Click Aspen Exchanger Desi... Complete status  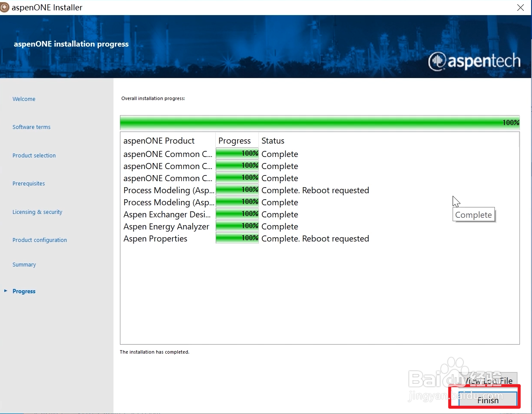(x=280, y=214)
